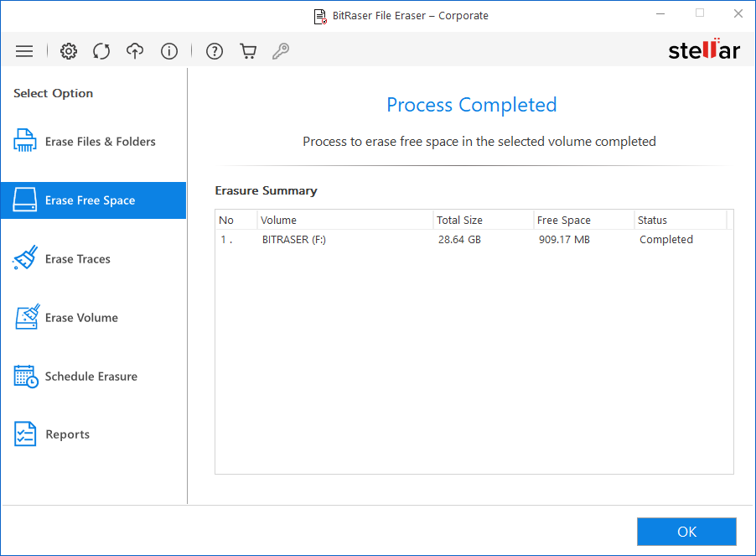
Task: Close the BitRaser window
Action: coord(738,14)
